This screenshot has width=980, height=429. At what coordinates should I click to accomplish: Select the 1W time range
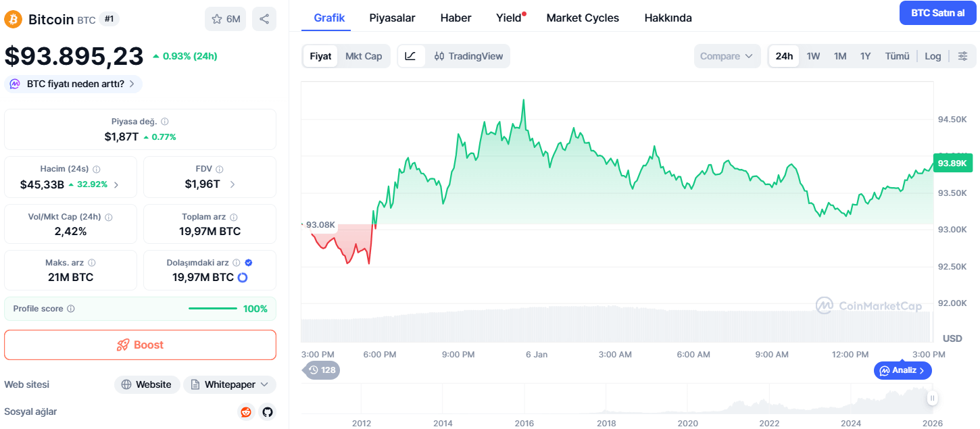(813, 56)
